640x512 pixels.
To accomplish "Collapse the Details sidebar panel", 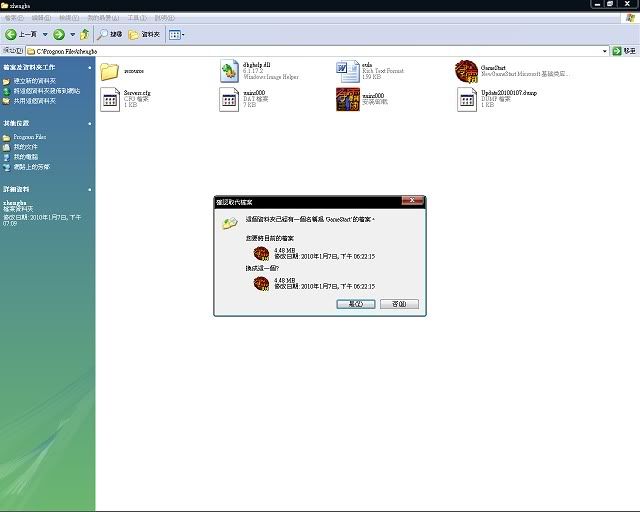I will (x=88, y=188).
